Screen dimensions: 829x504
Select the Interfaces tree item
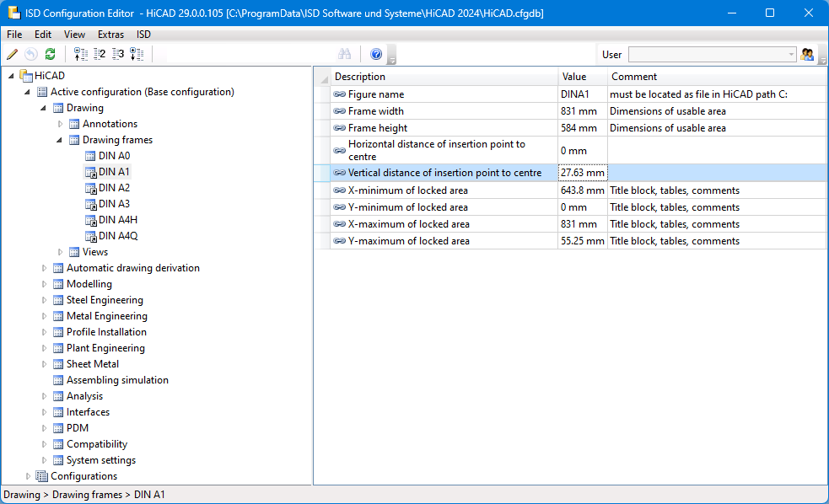(88, 412)
